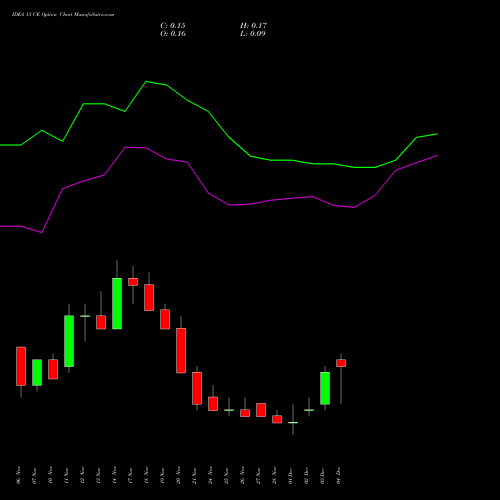This screenshot has height=500, width=500.
Task: Click the chart title text at top left
Action: point(63,15)
